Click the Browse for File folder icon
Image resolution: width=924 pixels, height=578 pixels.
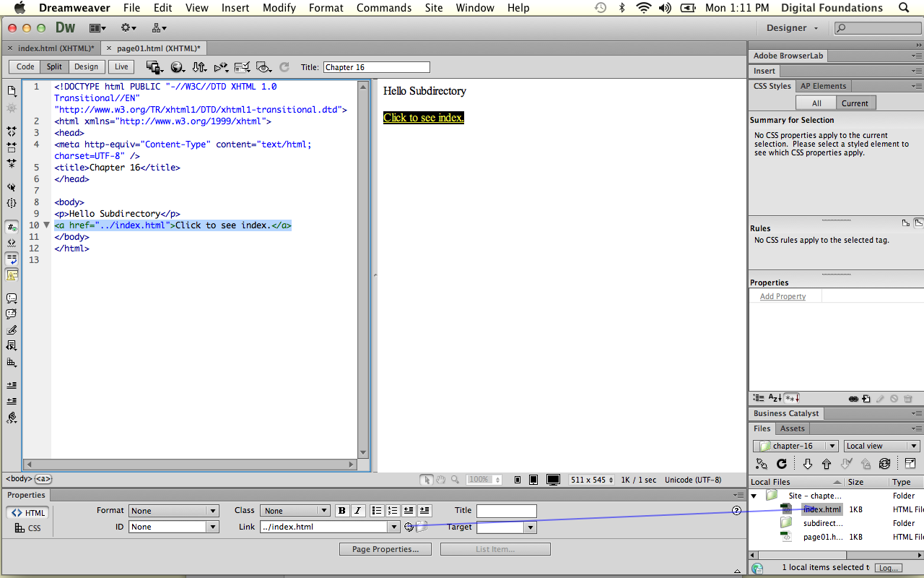(x=420, y=527)
